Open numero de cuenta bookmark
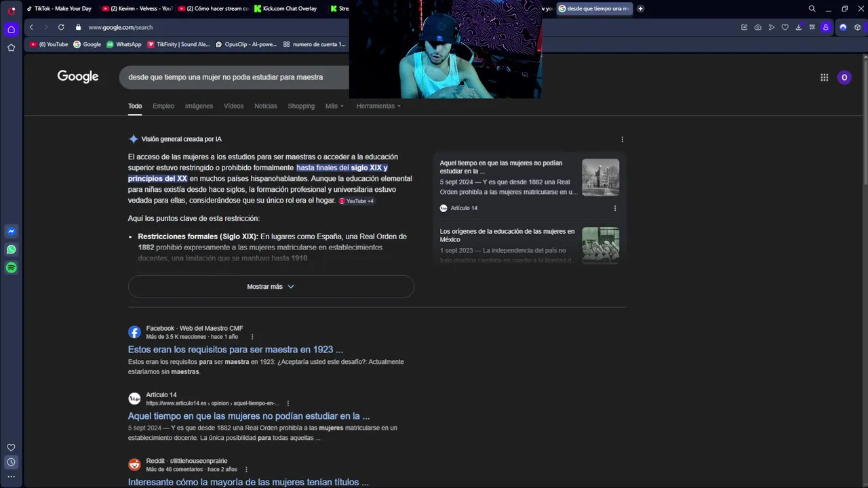The width and height of the screenshot is (868, 488). [x=314, y=44]
